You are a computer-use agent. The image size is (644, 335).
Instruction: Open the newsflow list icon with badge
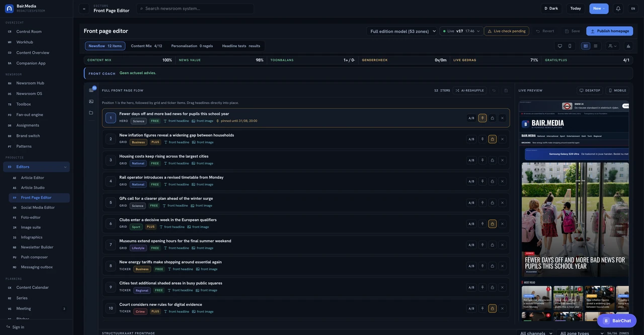coord(92,90)
